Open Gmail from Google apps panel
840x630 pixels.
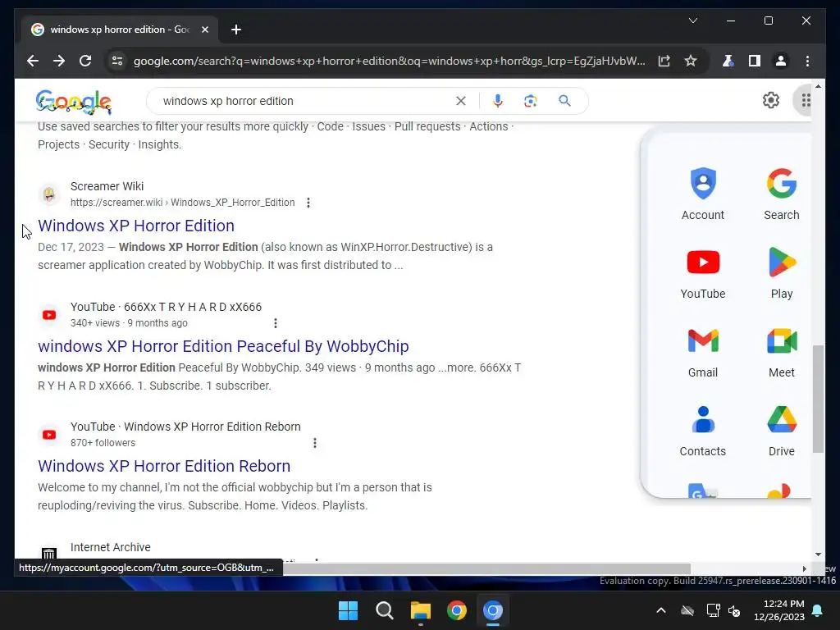coord(703,351)
